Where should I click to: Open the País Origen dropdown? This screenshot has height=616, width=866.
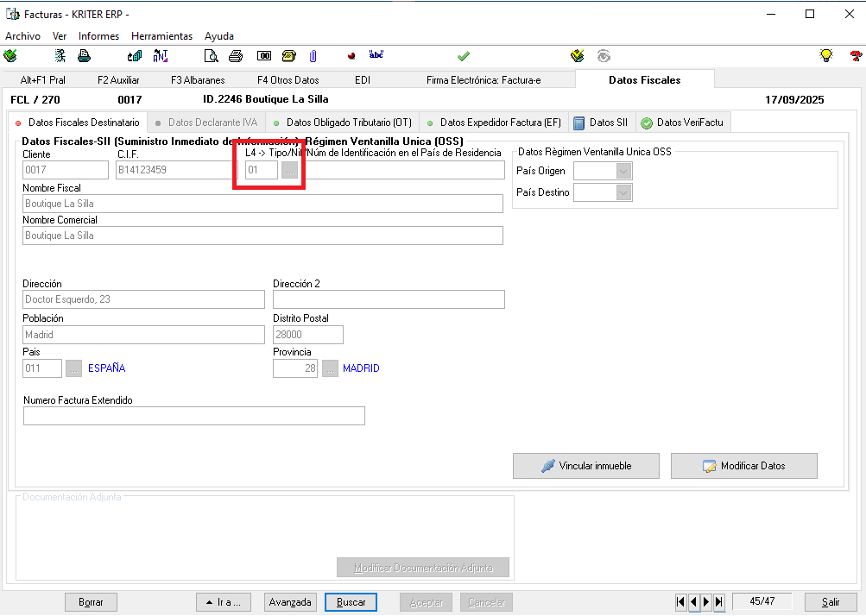point(624,171)
